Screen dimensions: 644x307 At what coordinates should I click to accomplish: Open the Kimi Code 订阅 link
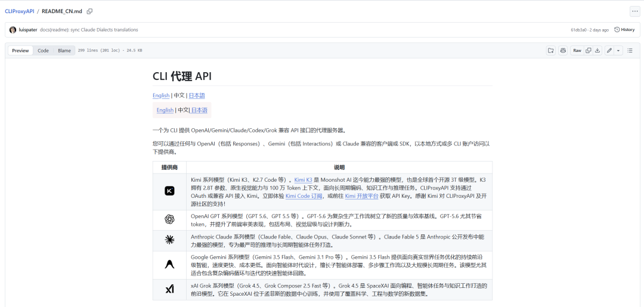(x=304, y=196)
